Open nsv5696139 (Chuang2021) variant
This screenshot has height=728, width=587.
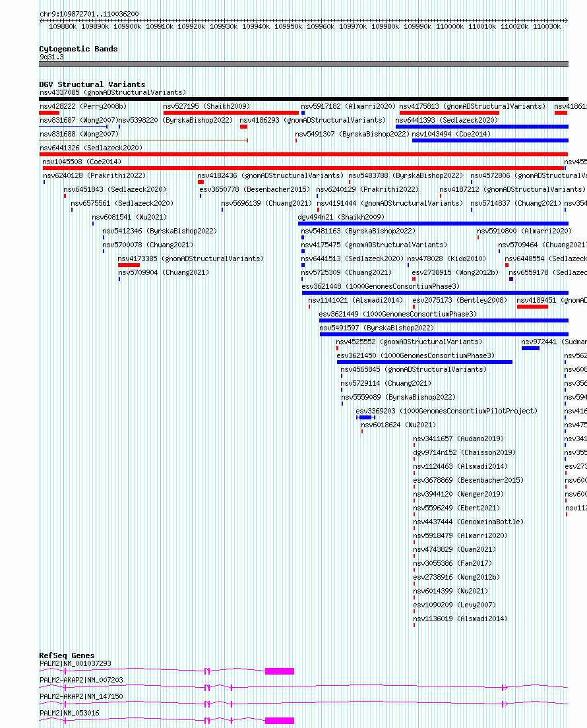click(x=266, y=204)
